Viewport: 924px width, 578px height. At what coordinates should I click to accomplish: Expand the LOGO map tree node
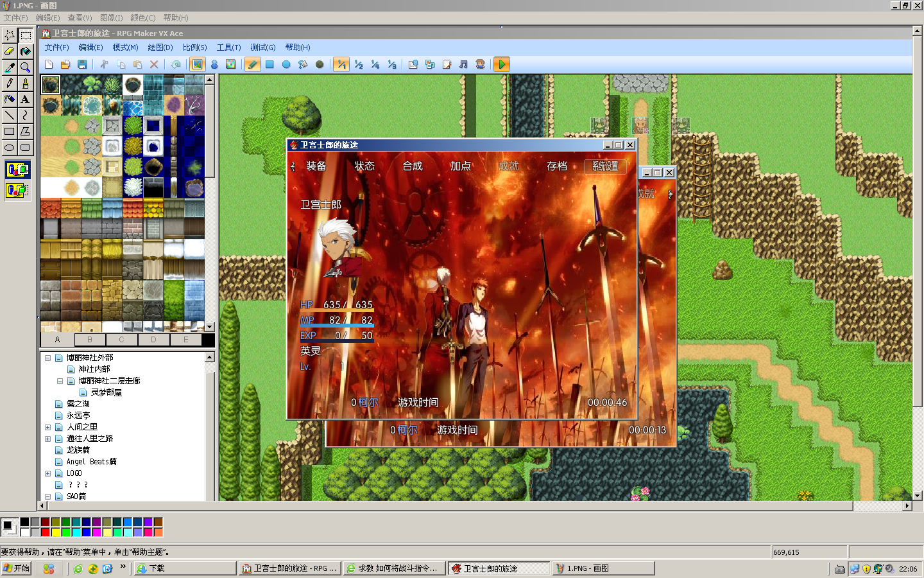pos(47,473)
